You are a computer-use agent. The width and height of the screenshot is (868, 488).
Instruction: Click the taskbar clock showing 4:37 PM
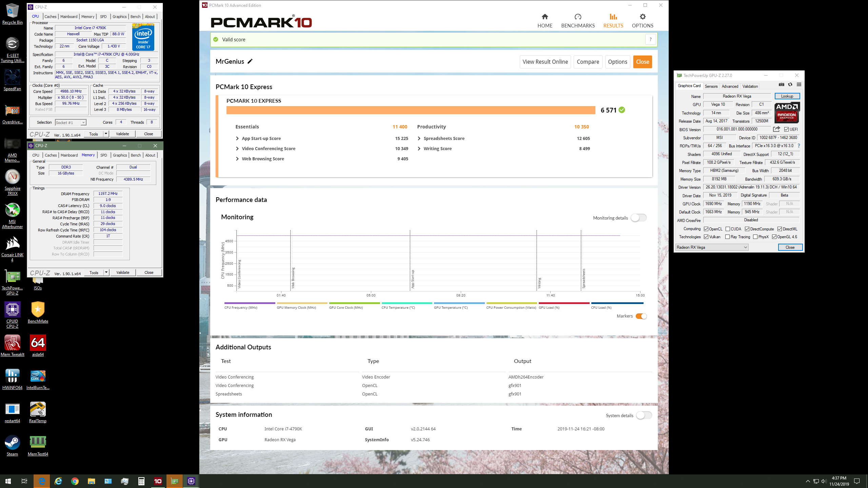[839, 481]
